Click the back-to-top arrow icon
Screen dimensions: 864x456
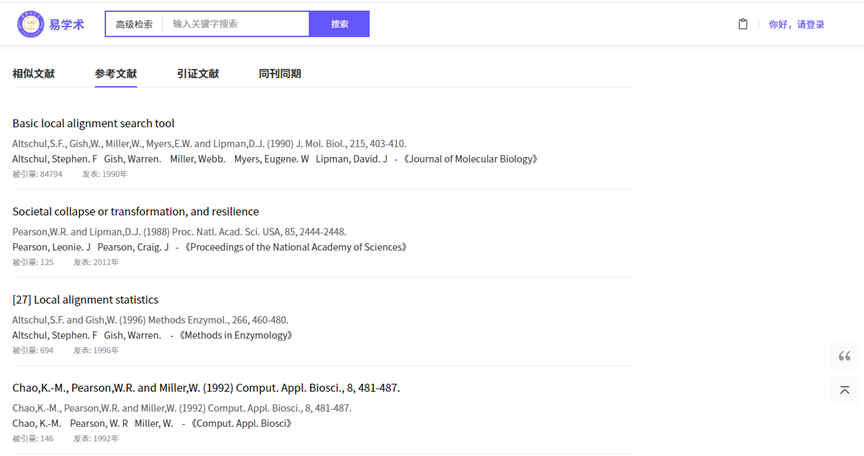[x=844, y=390]
